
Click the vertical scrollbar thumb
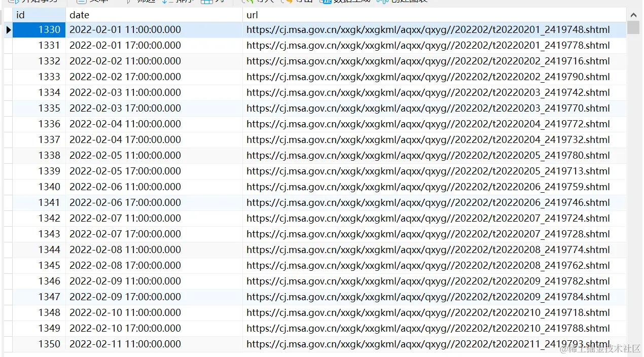coord(633,27)
